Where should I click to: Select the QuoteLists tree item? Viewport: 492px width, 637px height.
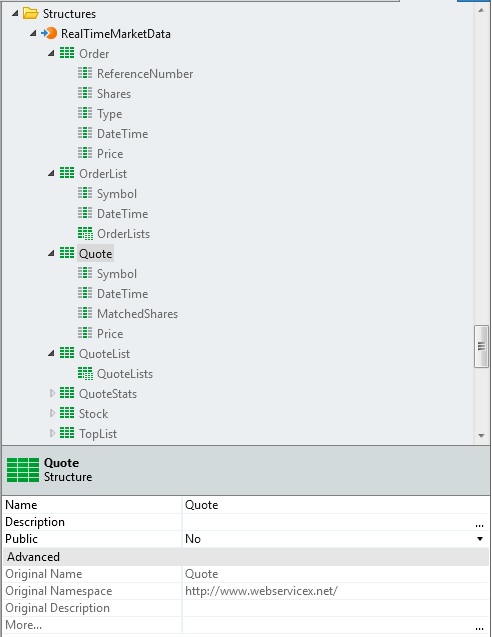[x=125, y=374]
